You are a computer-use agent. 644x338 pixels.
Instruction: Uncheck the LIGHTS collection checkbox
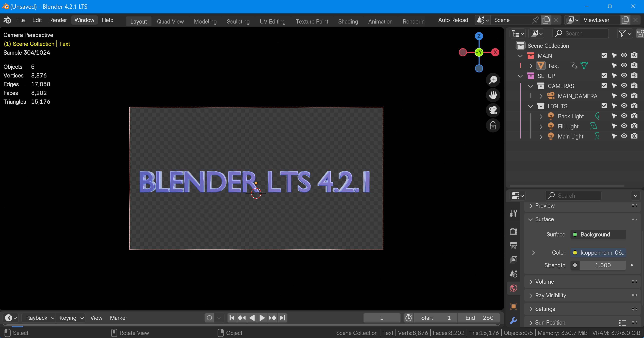click(604, 106)
